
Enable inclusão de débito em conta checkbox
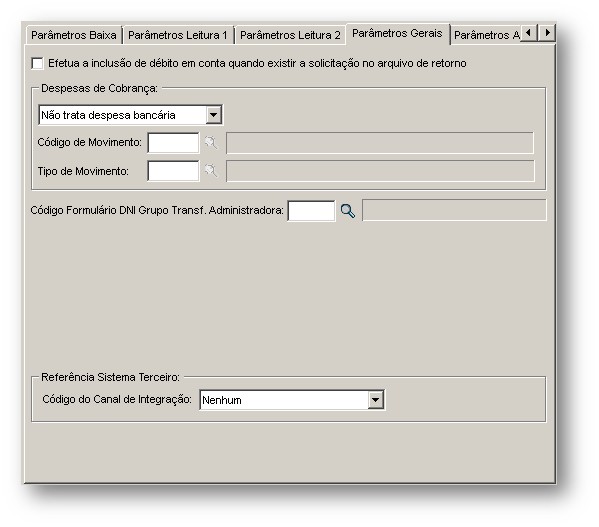tap(37, 63)
